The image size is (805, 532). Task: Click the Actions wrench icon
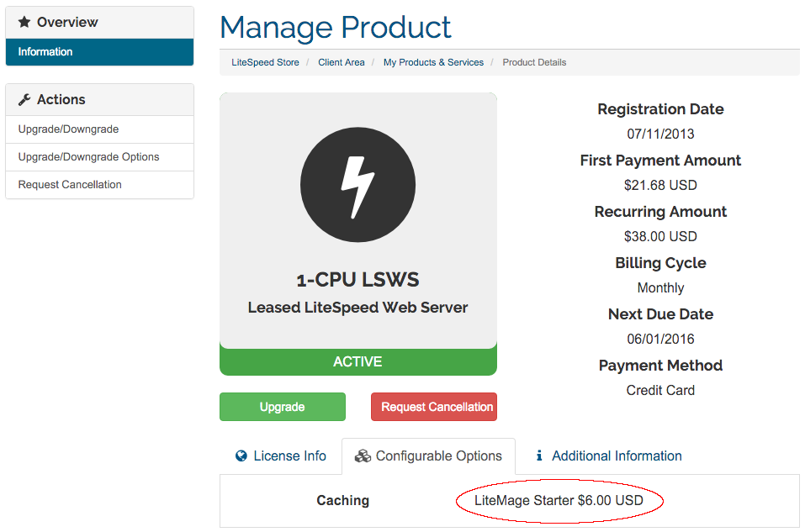pos(24,99)
